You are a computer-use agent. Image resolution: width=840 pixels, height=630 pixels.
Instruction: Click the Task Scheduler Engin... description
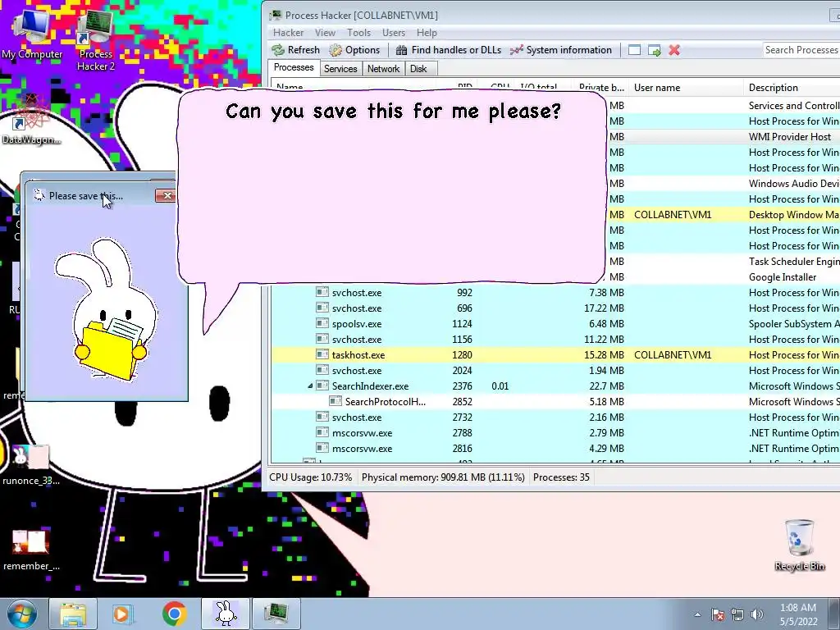point(794,262)
